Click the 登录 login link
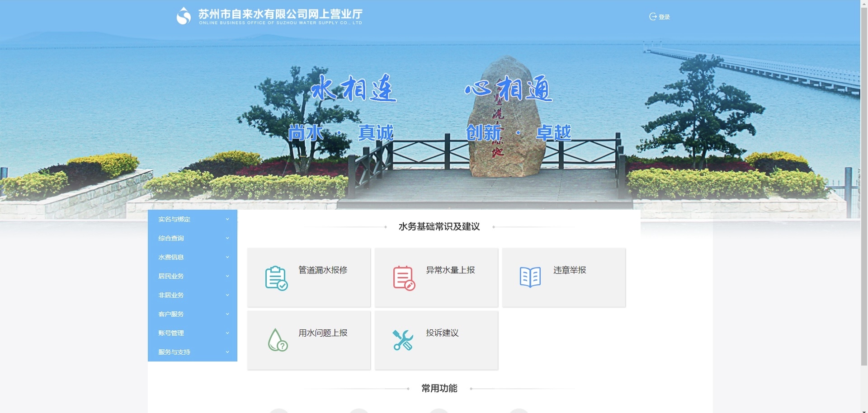Screen dimensions: 868x413 click(664, 17)
